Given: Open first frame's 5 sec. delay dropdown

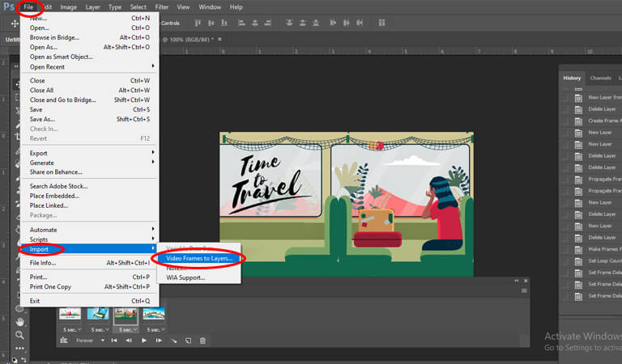Looking at the screenshot, I should [x=71, y=329].
